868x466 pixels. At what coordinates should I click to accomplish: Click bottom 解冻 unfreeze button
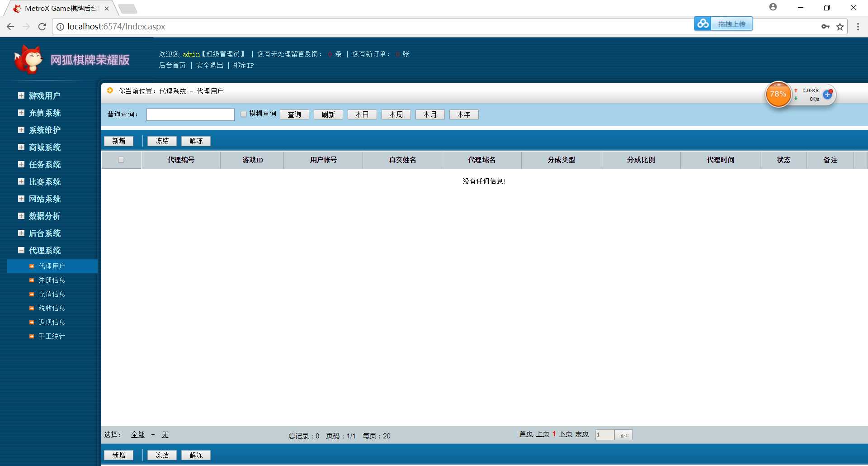196,455
